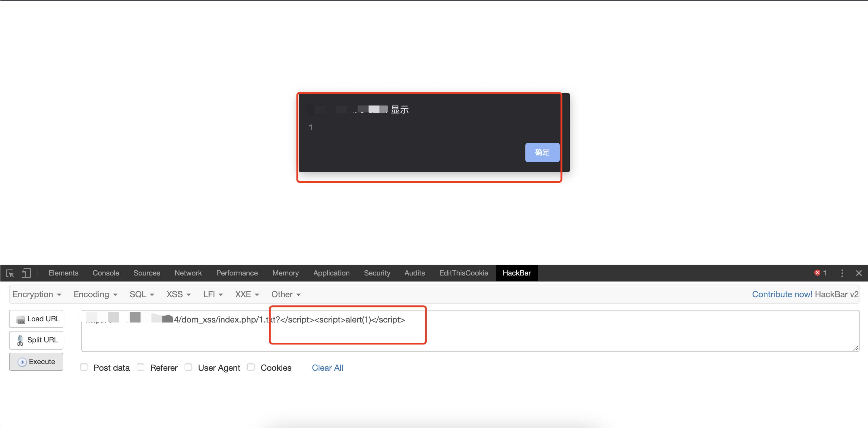The height and width of the screenshot is (428, 868).
Task: Expand the SQL dropdown menu
Action: (x=141, y=294)
